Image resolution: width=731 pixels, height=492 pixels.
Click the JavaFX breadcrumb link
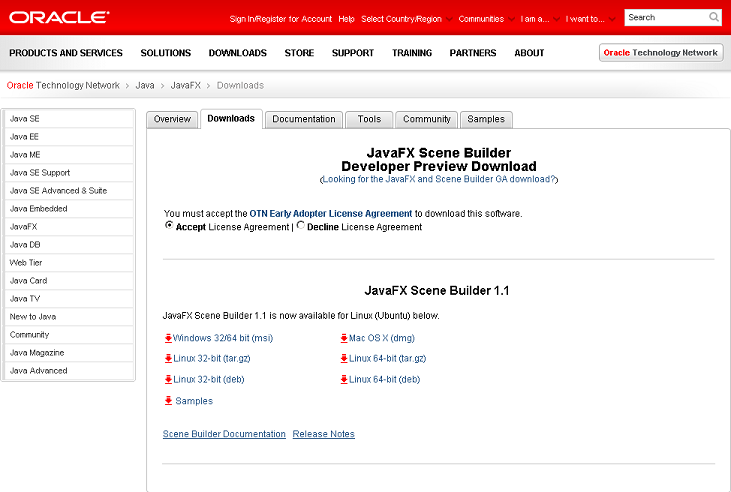click(186, 85)
